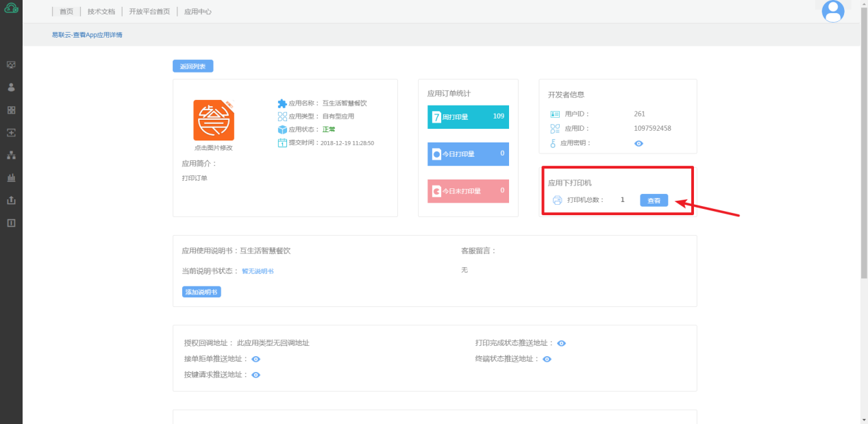Click the orange app logo to modify image
The image size is (868, 424).
214,121
